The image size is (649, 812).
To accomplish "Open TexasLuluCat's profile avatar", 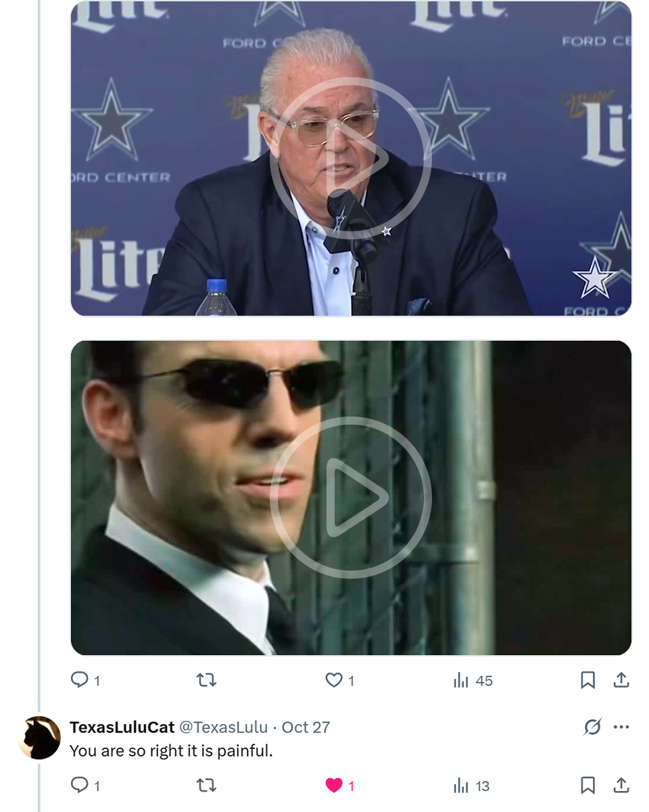I will [39, 738].
